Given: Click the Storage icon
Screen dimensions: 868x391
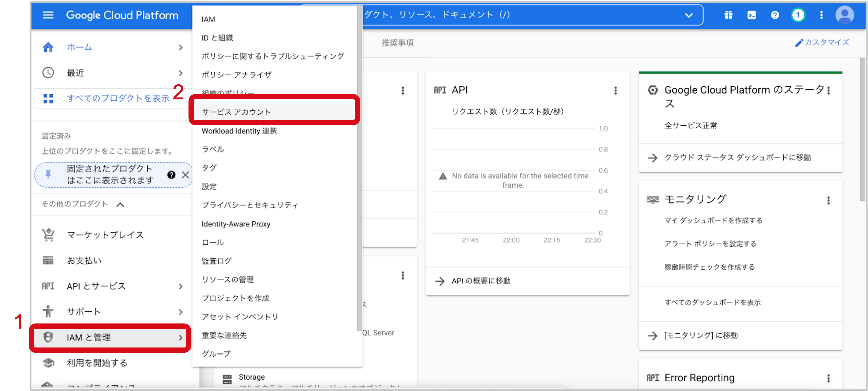Looking at the screenshot, I should click(x=227, y=379).
